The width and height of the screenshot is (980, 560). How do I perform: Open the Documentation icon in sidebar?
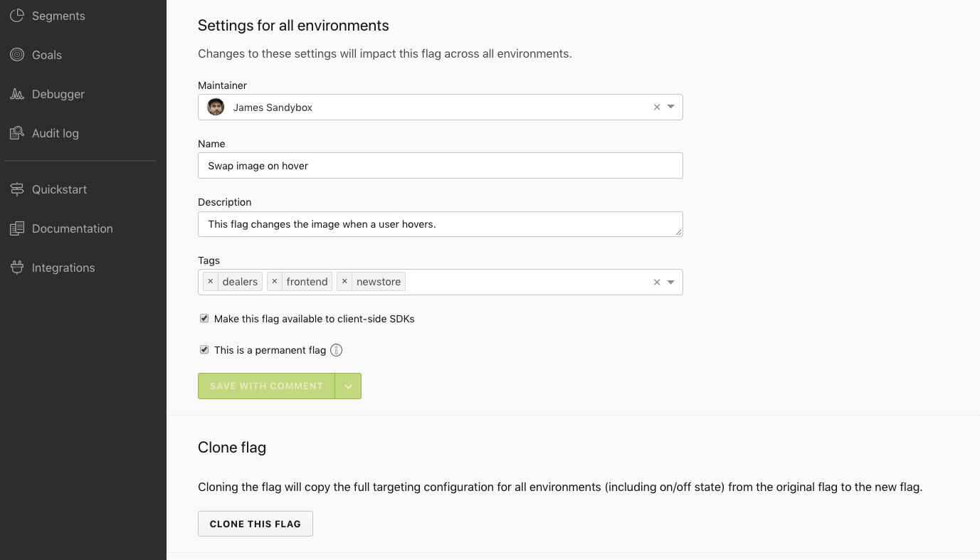17,228
